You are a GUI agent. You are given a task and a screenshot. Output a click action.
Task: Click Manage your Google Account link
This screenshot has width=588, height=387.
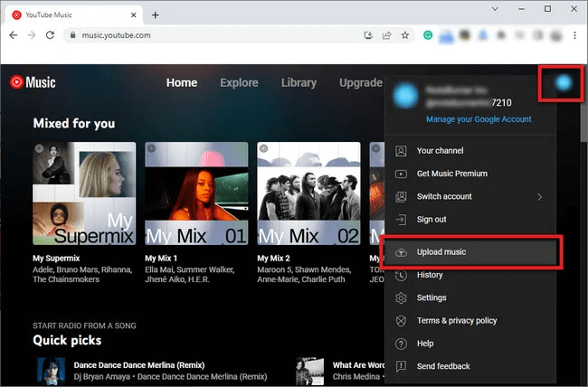(x=479, y=119)
